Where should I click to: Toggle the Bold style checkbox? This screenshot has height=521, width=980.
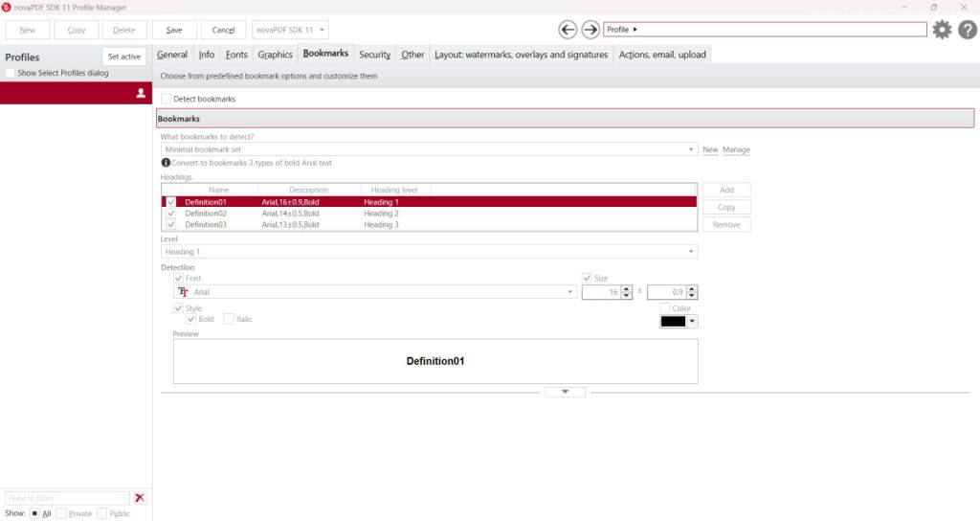point(190,319)
